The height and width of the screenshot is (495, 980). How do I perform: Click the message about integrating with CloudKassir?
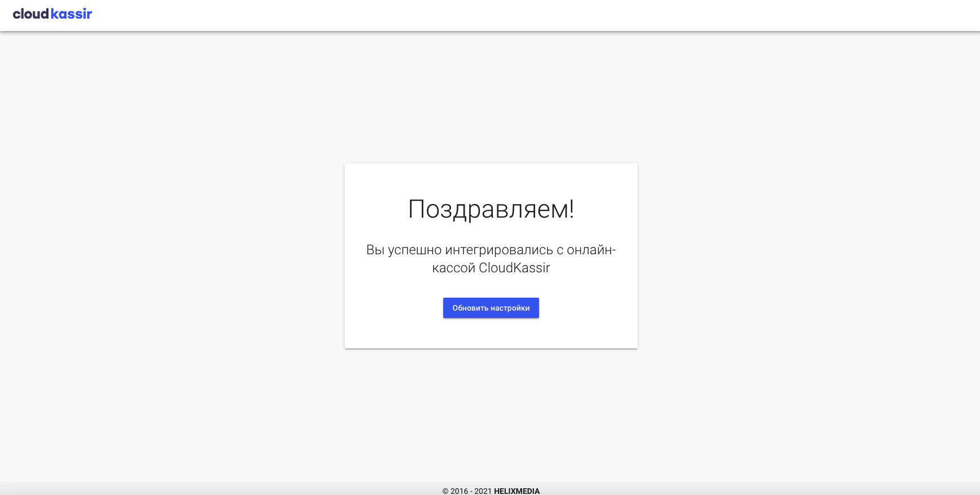[x=491, y=259]
